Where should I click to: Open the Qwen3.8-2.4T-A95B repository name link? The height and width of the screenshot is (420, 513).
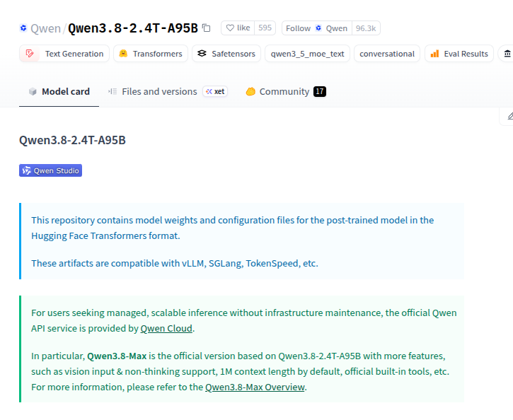coord(133,28)
